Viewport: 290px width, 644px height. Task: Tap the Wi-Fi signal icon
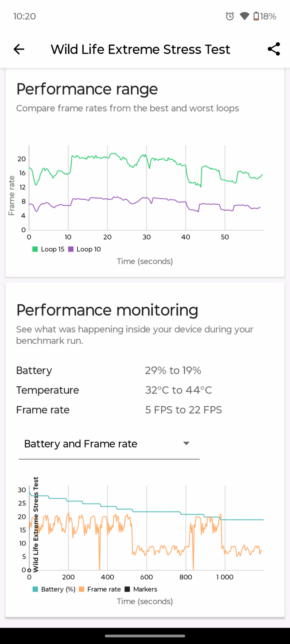click(x=244, y=16)
